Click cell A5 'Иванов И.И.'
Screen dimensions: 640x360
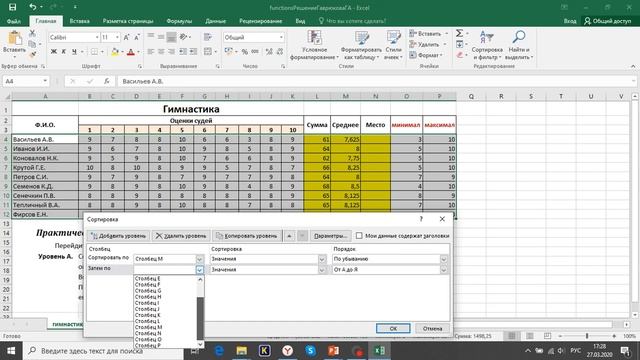[45, 149]
